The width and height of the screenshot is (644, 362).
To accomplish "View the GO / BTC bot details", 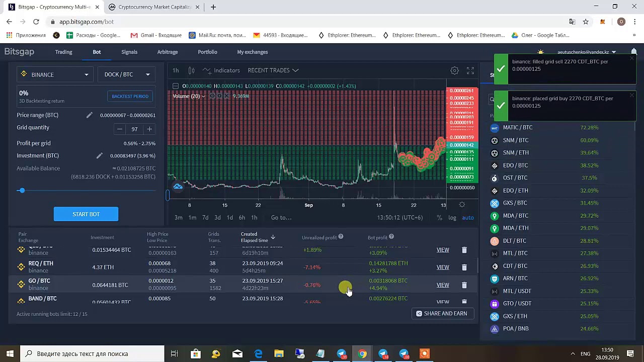I will [x=443, y=285].
